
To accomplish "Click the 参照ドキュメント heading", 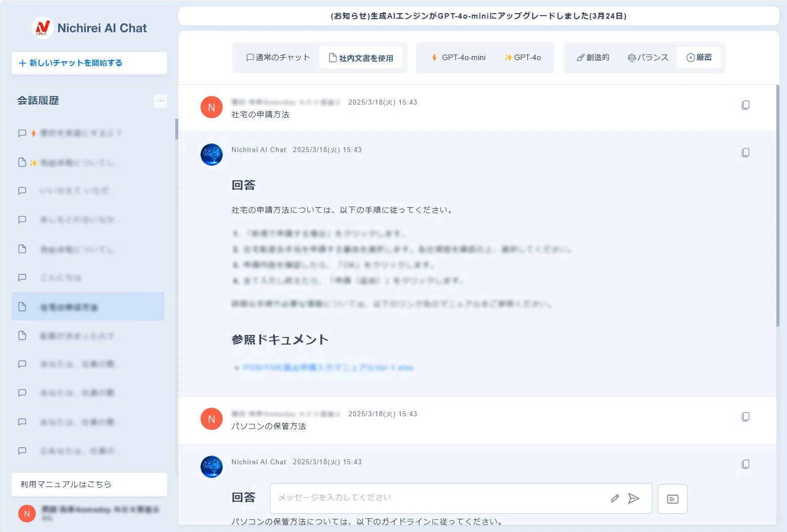I will click(x=280, y=340).
